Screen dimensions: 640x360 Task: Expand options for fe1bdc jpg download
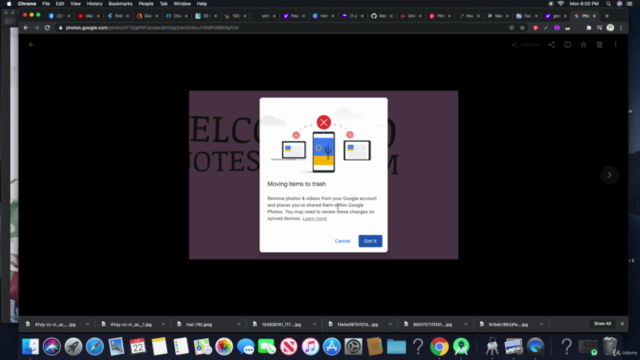pyautogui.click(x=542, y=324)
